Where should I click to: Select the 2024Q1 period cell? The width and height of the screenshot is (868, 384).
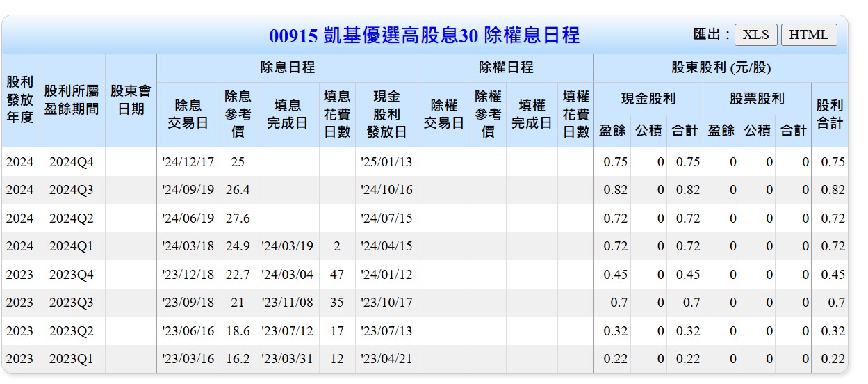(72, 246)
